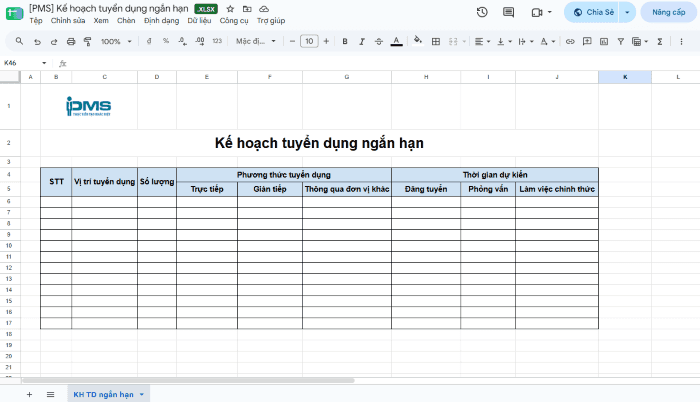Open the Tệp menu

tap(36, 21)
